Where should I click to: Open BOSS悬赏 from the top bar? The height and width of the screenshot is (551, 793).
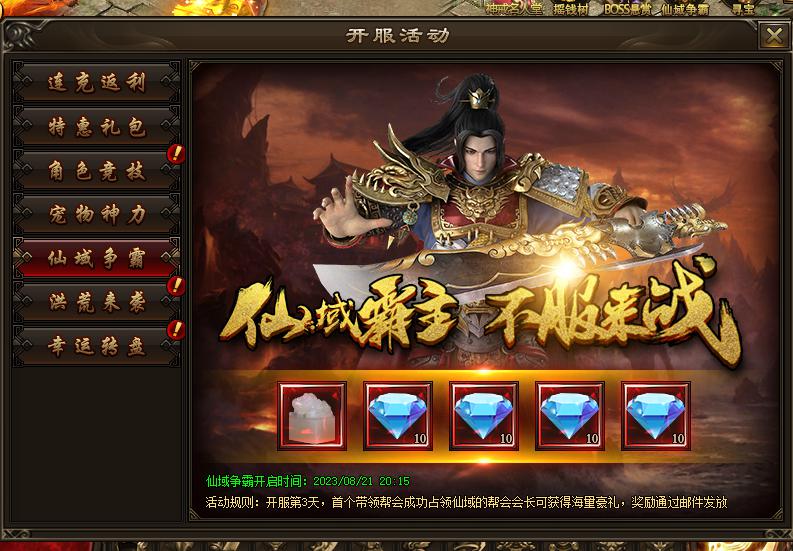(627, 9)
